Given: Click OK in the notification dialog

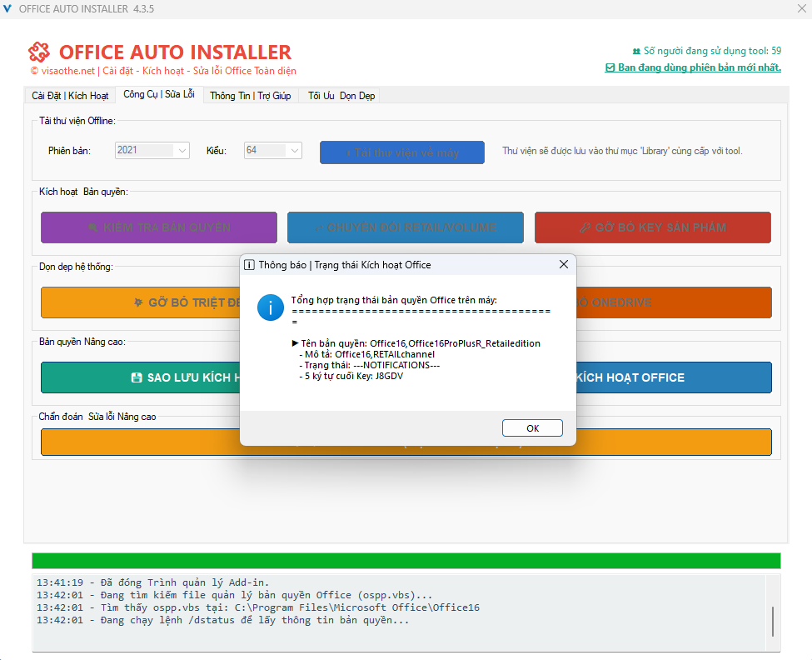Looking at the screenshot, I should pos(532,427).
